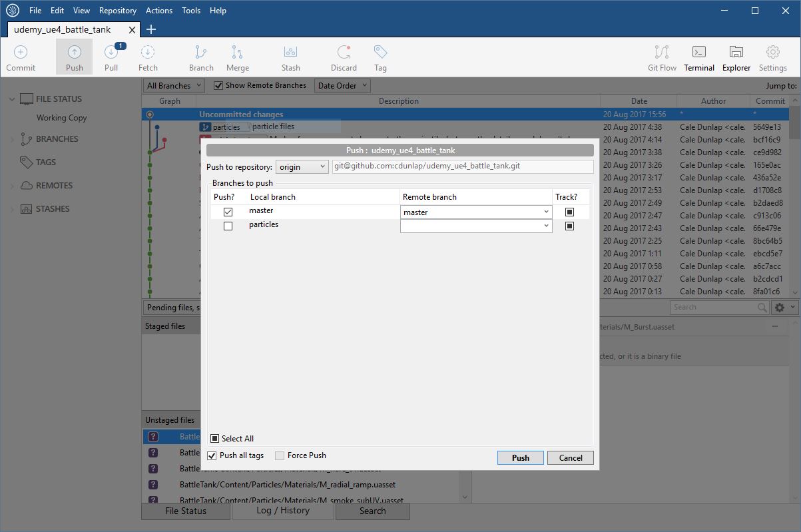
Task: Check the particles branch push checkbox
Action: click(x=228, y=226)
